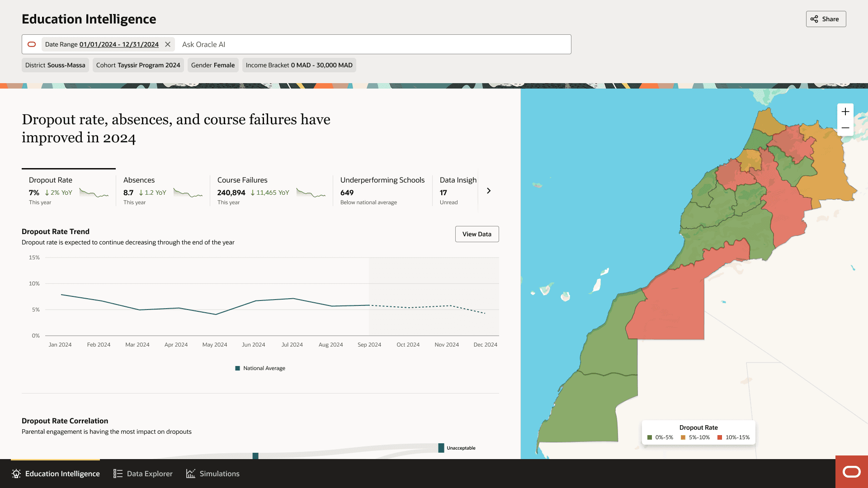Viewport: 868px width, 488px height.
Task: Open the Gender Female filter chip
Action: [212, 65]
